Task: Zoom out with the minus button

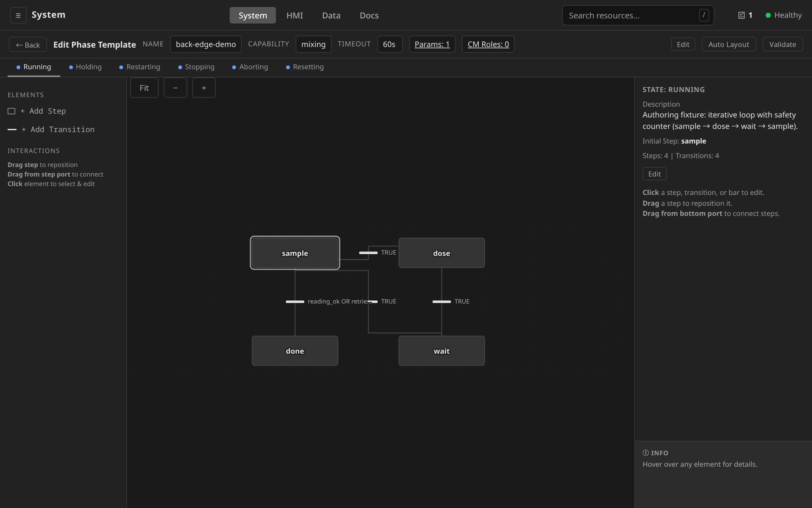Action: point(175,88)
